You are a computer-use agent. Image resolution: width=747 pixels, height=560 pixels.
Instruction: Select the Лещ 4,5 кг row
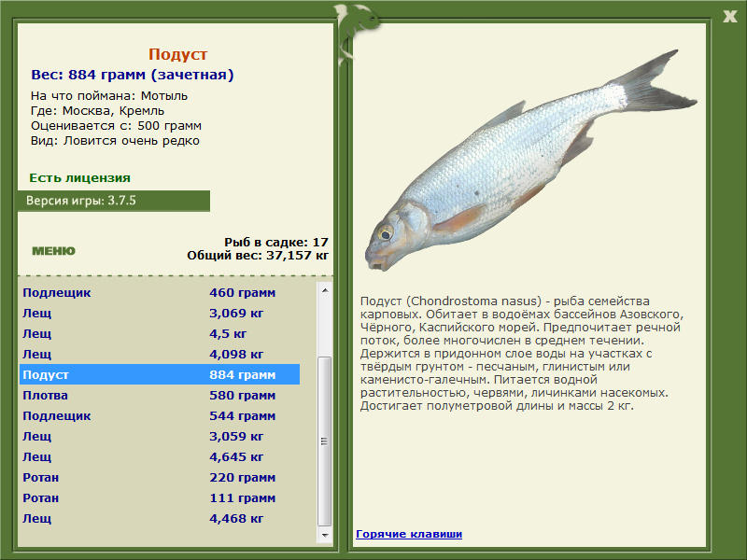[160, 333]
